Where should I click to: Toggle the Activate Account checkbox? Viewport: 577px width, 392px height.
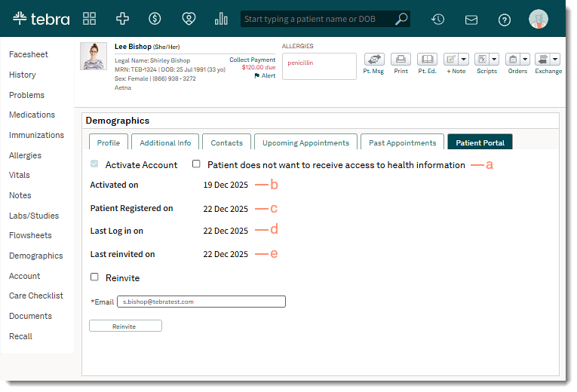(x=94, y=164)
